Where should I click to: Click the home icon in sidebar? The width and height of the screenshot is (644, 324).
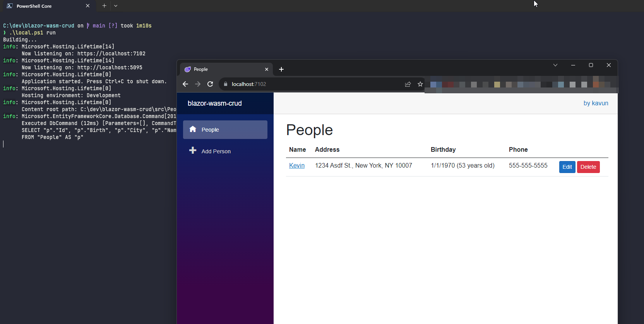click(x=193, y=129)
